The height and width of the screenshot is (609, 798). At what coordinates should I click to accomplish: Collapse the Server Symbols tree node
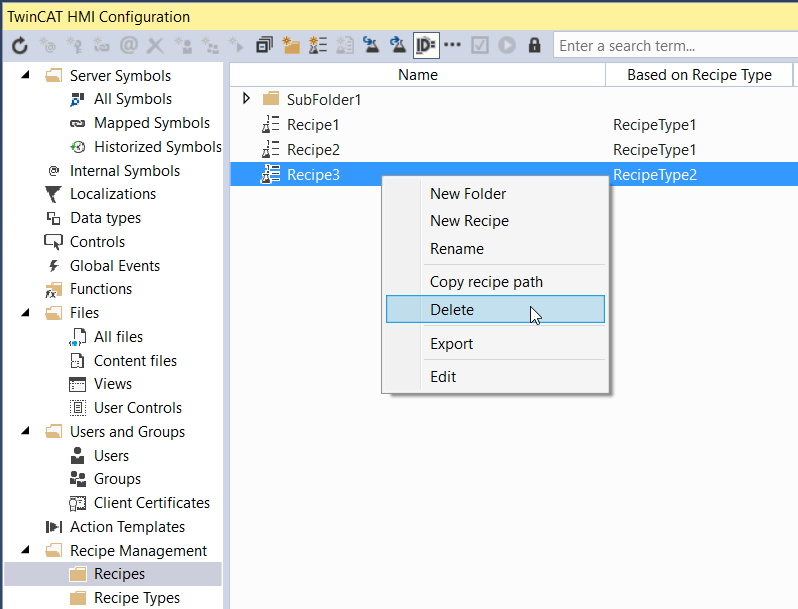click(x=25, y=75)
